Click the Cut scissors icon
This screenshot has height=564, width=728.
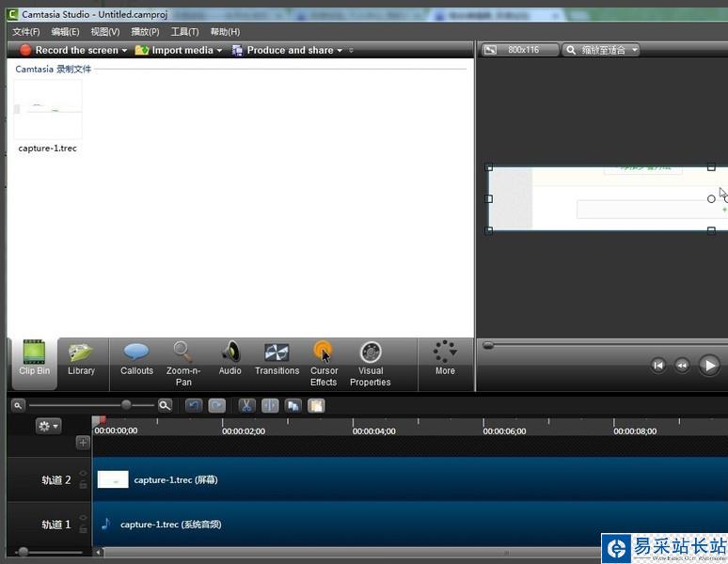(x=246, y=406)
